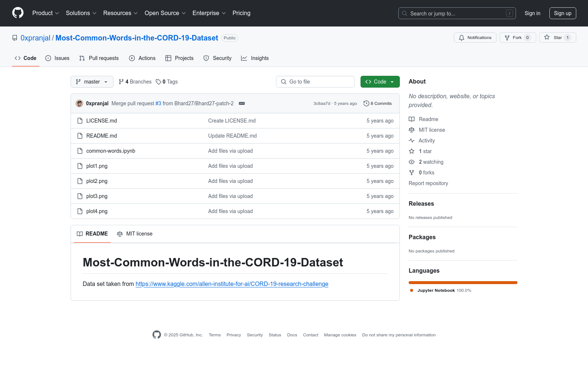The image size is (588, 368).
Task: Focus the Search or jump to field
Action: [457, 13]
